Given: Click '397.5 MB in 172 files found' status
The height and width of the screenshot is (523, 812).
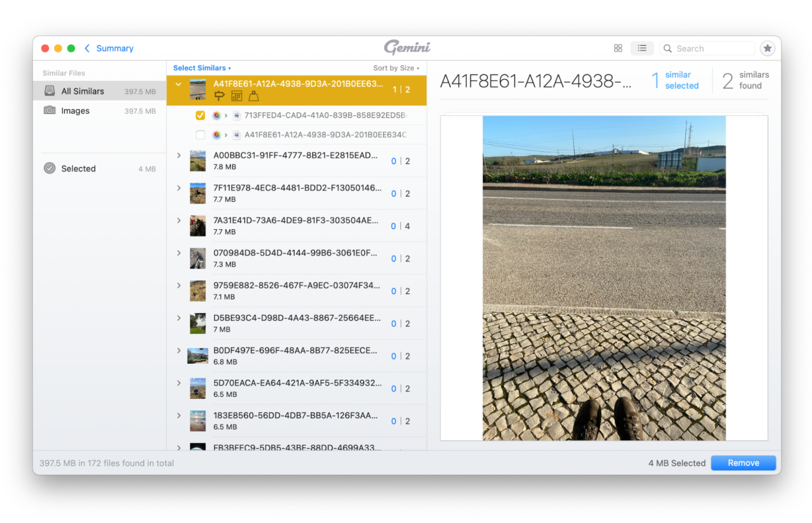Looking at the screenshot, I should point(107,463).
